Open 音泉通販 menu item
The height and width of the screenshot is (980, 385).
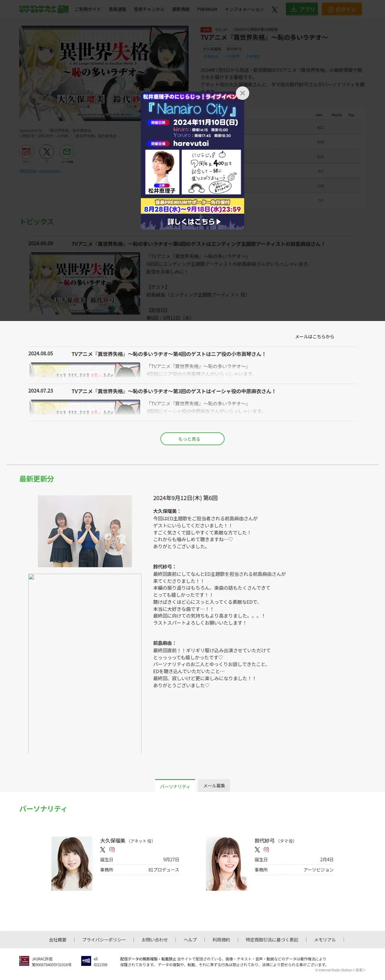pos(117,9)
